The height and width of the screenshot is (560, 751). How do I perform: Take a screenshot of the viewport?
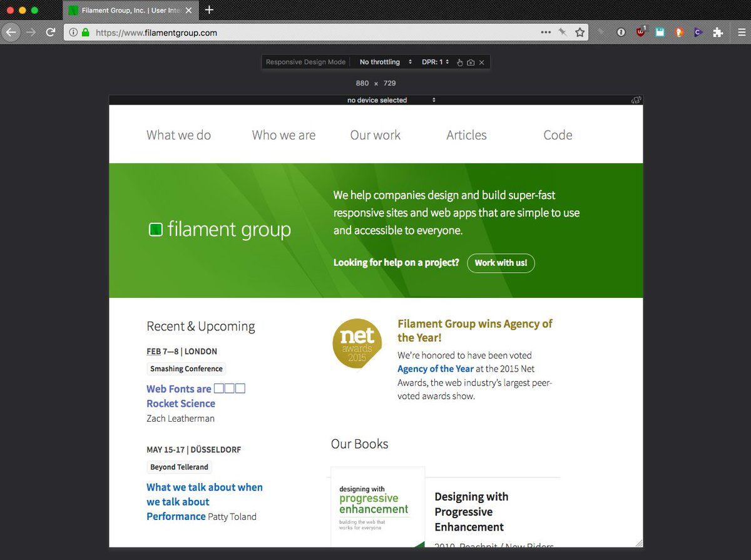tap(471, 63)
